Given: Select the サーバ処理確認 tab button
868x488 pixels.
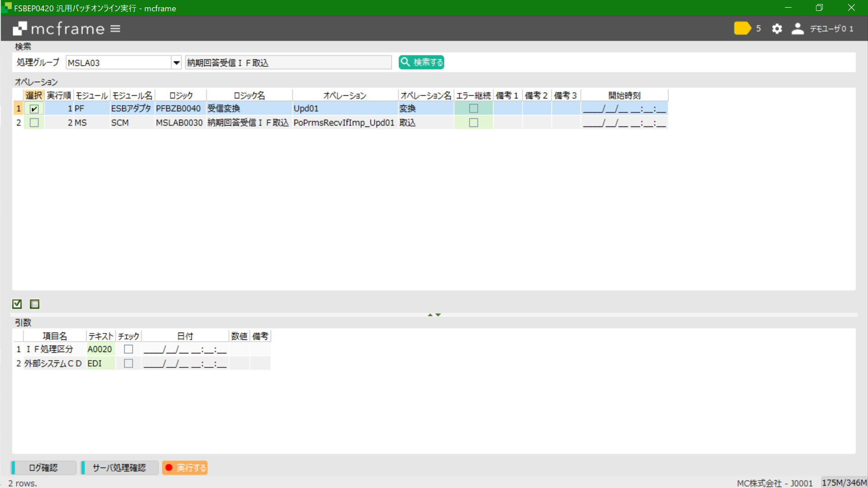Looking at the screenshot, I should [x=119, y=467].
